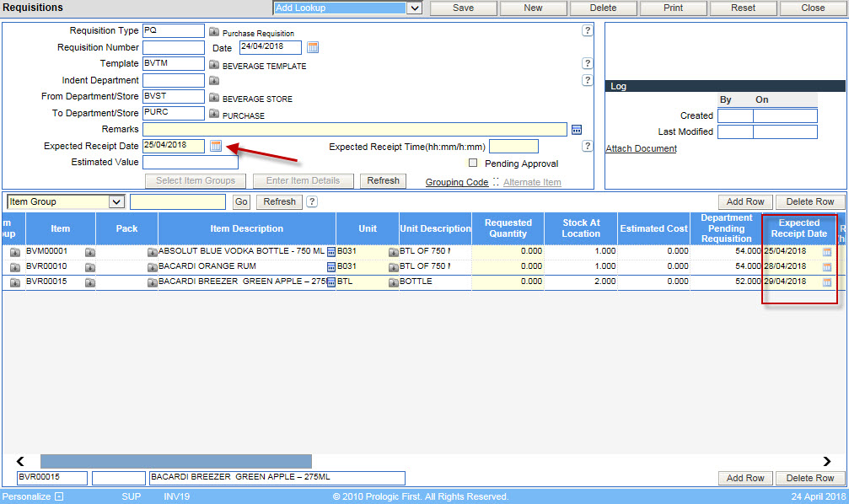Click Stock At Location column header
The height and width of the screenshot is (504, 849).
click(x=581, y=228)
